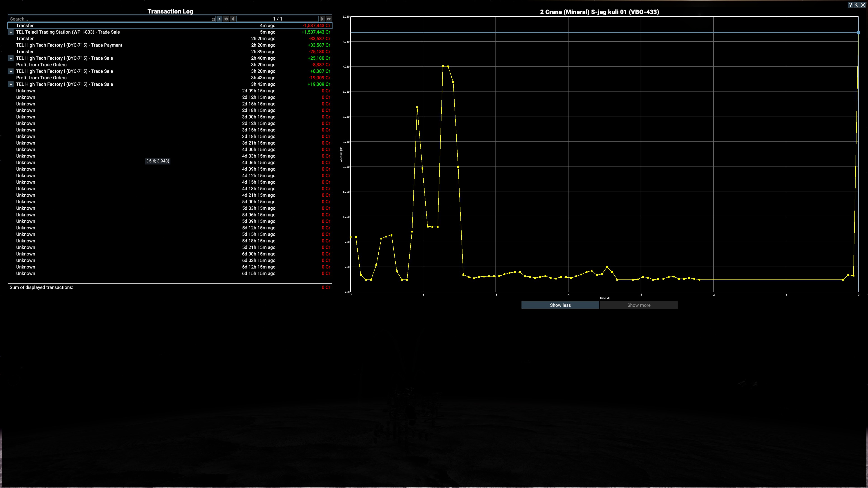Close the Transaction Log menu
The width and height of the screenshot is (868, 488).
coord(863,5)
